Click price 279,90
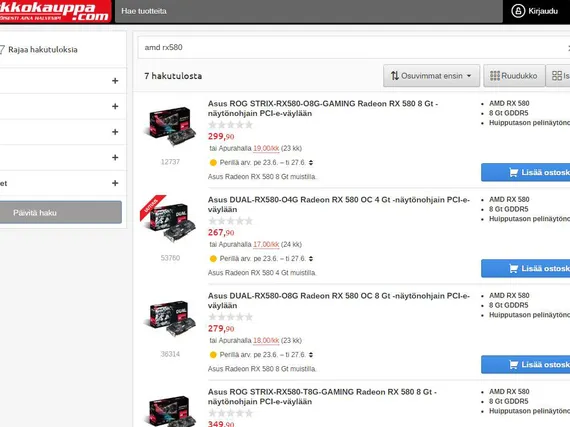The image size is (570, 427). (221, 329)
